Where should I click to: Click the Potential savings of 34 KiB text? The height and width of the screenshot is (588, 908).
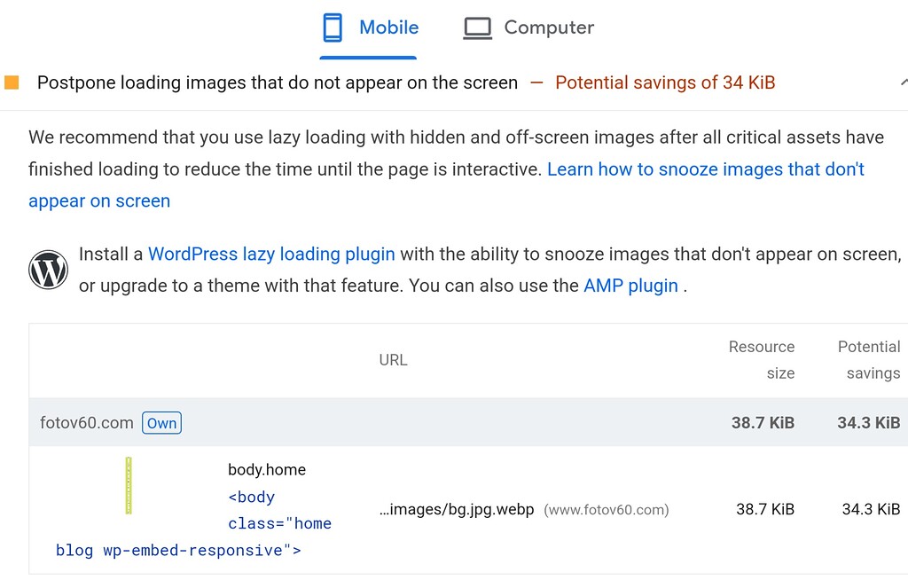tap(664, 82)
